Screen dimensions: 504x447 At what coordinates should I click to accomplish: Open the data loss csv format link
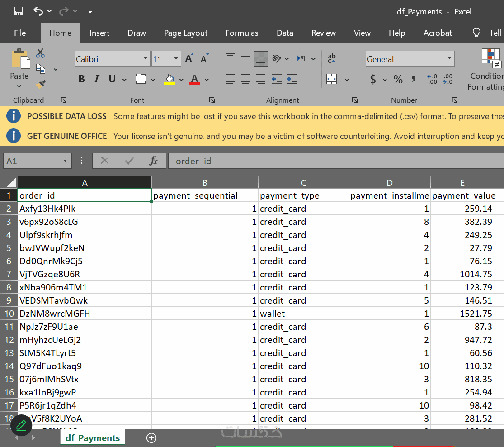point(309,116)
